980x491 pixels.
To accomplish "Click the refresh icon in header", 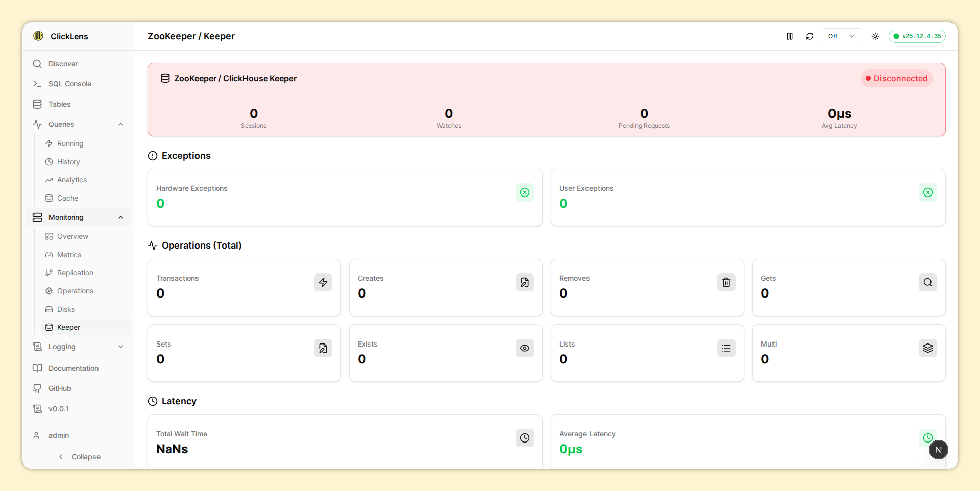I will point(809,36).
